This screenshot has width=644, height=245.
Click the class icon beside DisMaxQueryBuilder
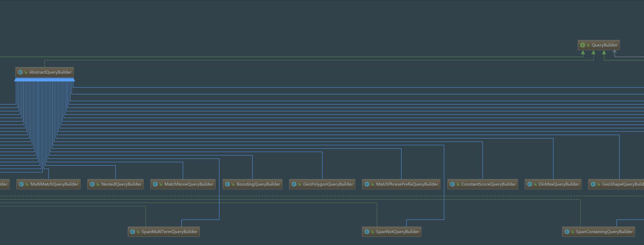[x=530, y=184]
